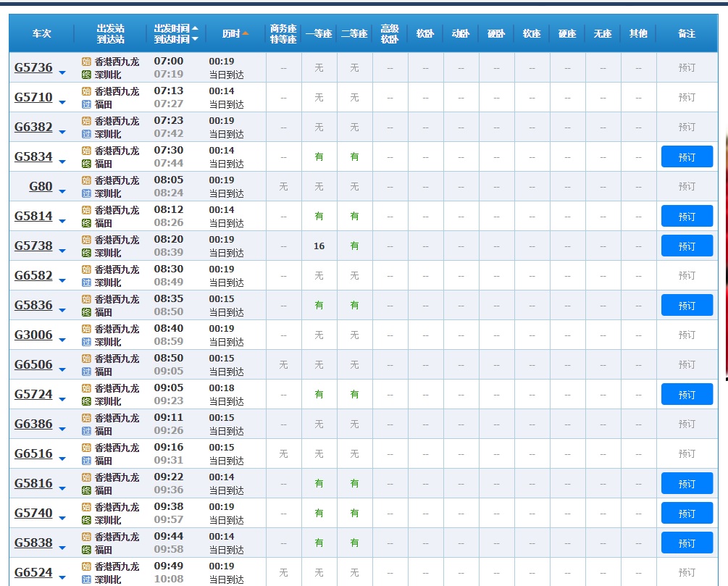Expand stops arrow beside G5736
The width and height of the screenshot is (728, 586).
tap(62, 73)
